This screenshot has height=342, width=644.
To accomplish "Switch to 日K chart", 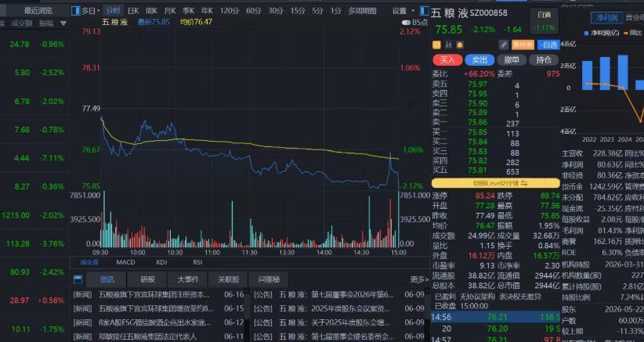I will (133, 11).
